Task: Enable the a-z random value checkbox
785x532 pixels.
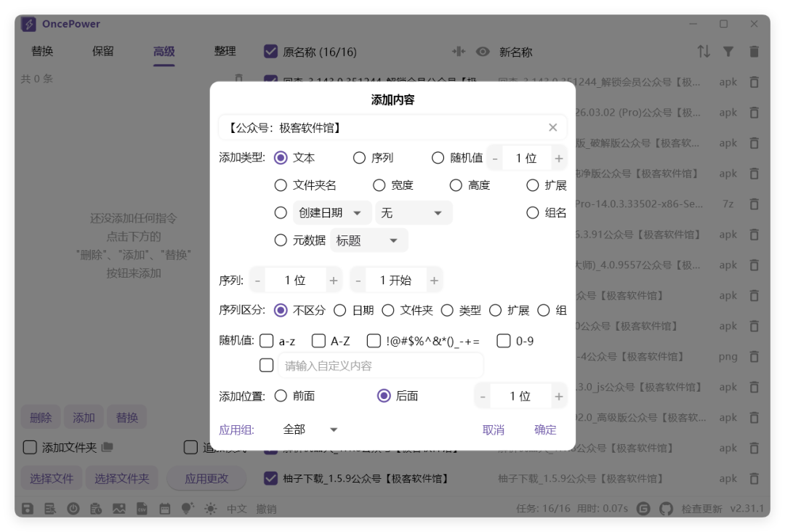Action: (x=266, y=342)
